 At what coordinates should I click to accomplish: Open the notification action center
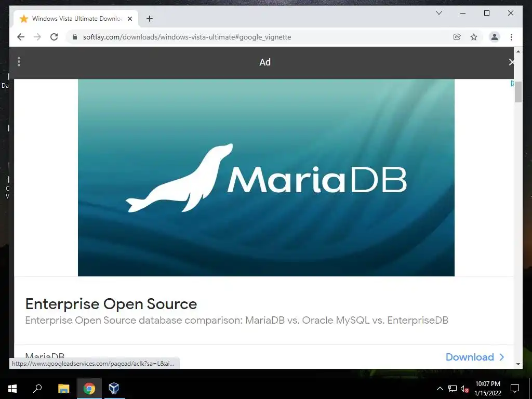(x=515, y=389)
